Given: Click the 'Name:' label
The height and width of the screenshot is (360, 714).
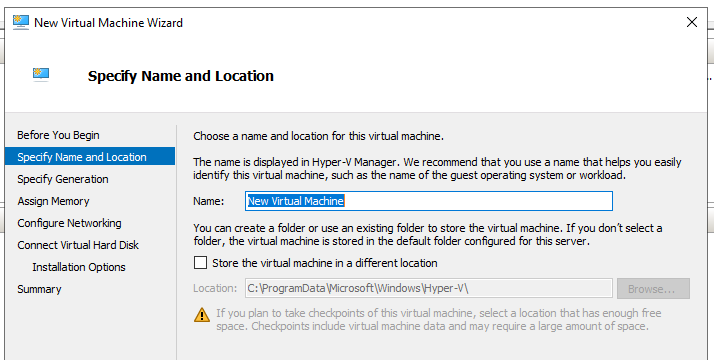Looking at the screenshot, I should [x=209, y=201].
